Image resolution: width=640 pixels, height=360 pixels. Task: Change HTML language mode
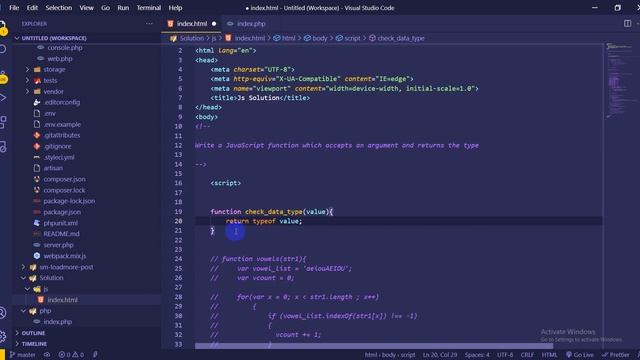click(x=549, y=355)
